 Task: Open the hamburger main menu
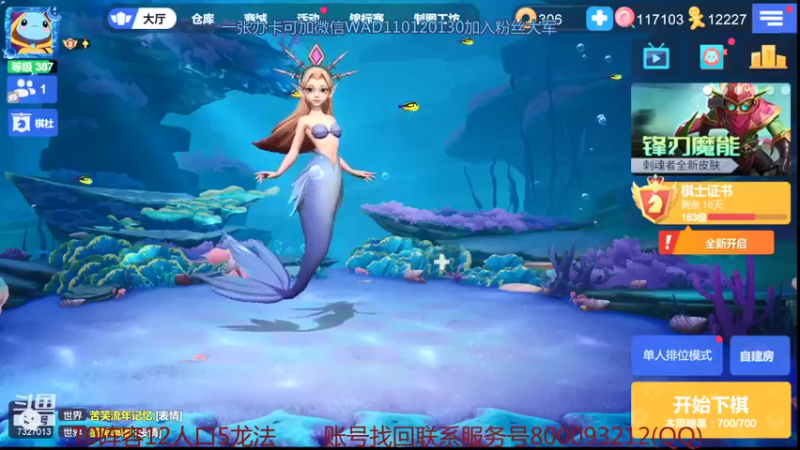tap(772, 19)
